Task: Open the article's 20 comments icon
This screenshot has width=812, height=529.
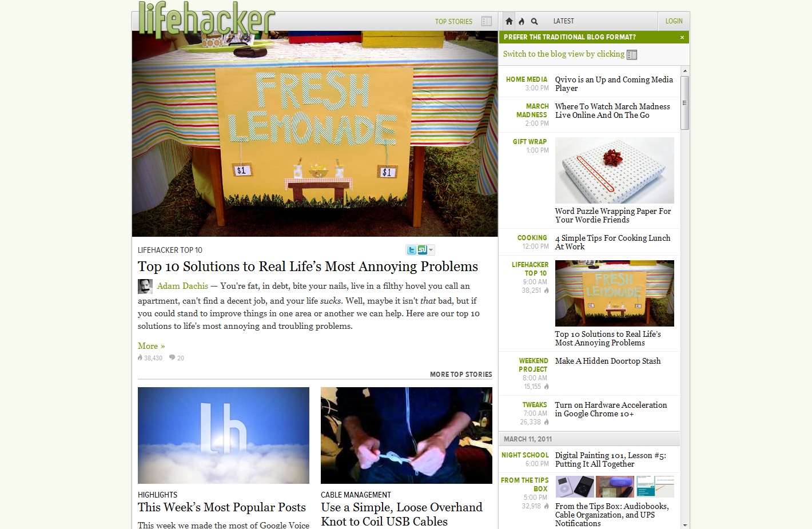Action: tap(176, 358)
